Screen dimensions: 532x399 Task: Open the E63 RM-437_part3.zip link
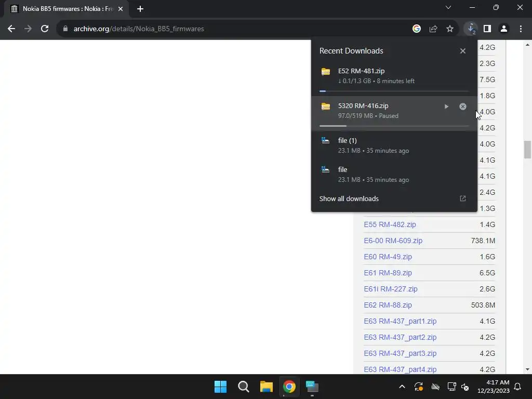(400, 353)
